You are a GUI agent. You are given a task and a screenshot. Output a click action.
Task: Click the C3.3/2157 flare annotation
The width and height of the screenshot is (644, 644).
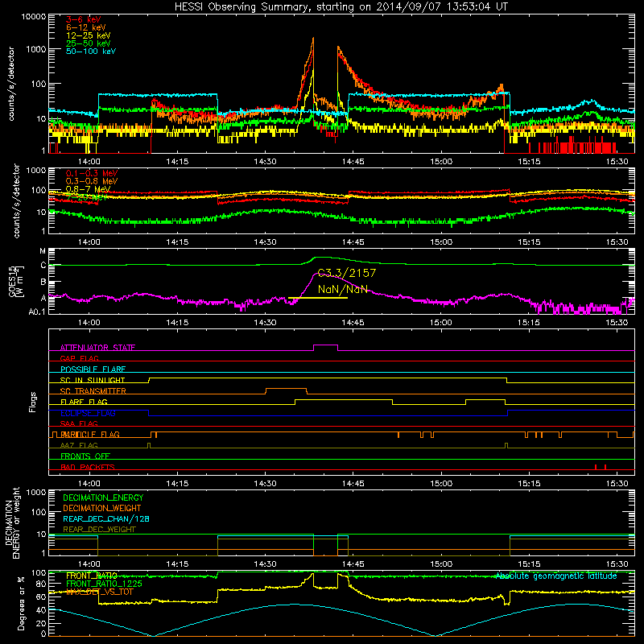pos(347,273)
